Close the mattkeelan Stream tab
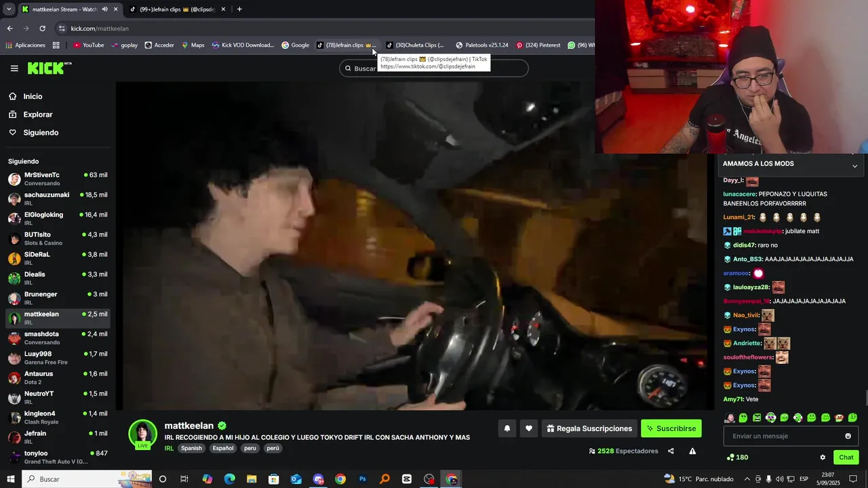 [x=115, y=9]
